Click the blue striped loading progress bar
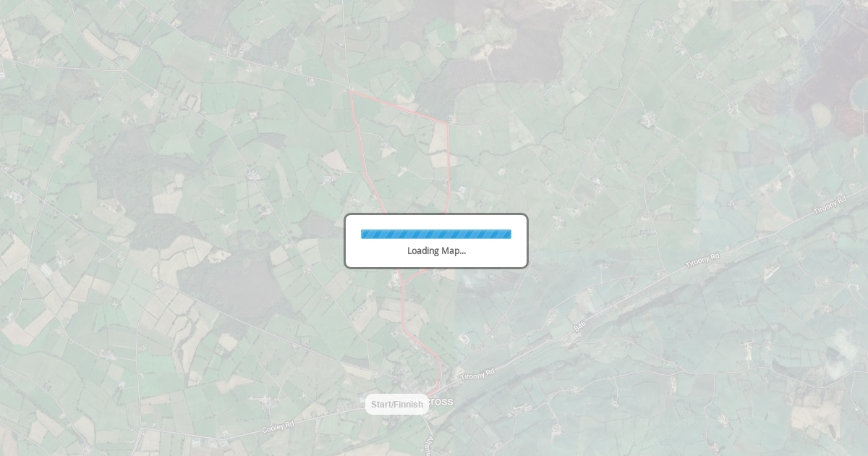The width and height of the screenshot is (868, 456). pos(436,234)
